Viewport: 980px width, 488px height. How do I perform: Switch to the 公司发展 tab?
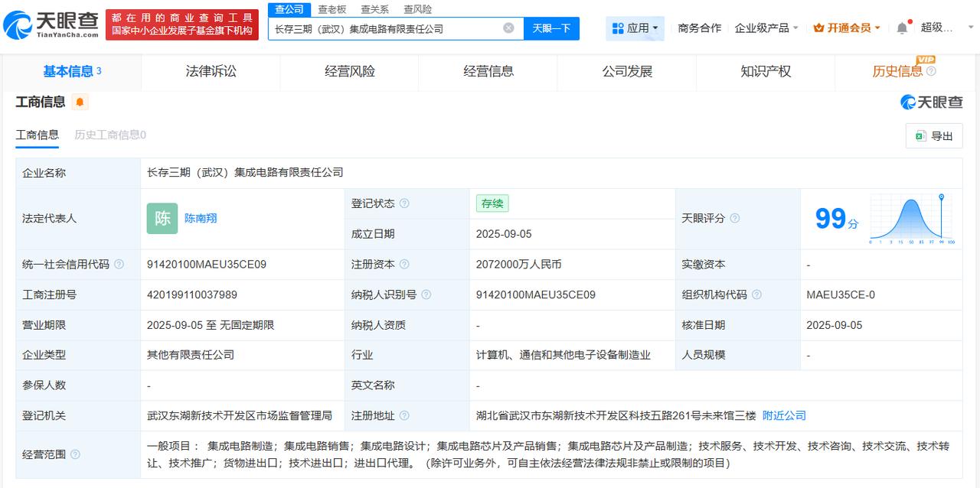[x=627, y=71]
